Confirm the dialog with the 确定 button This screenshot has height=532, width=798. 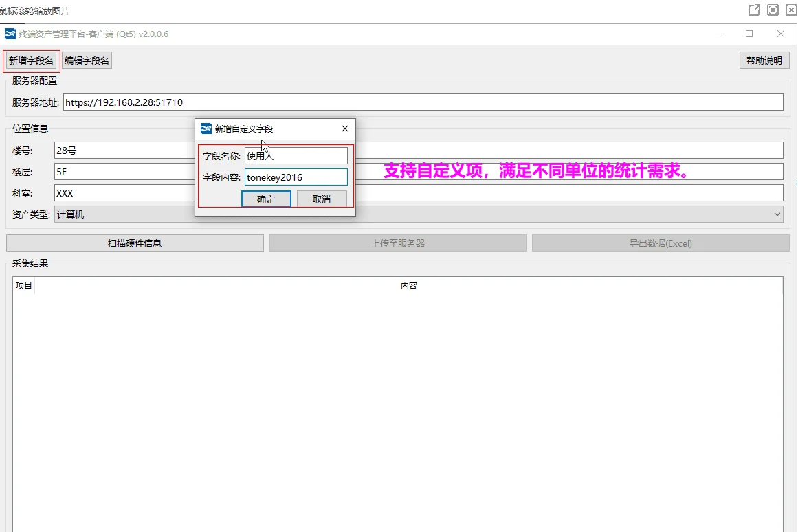266,199
